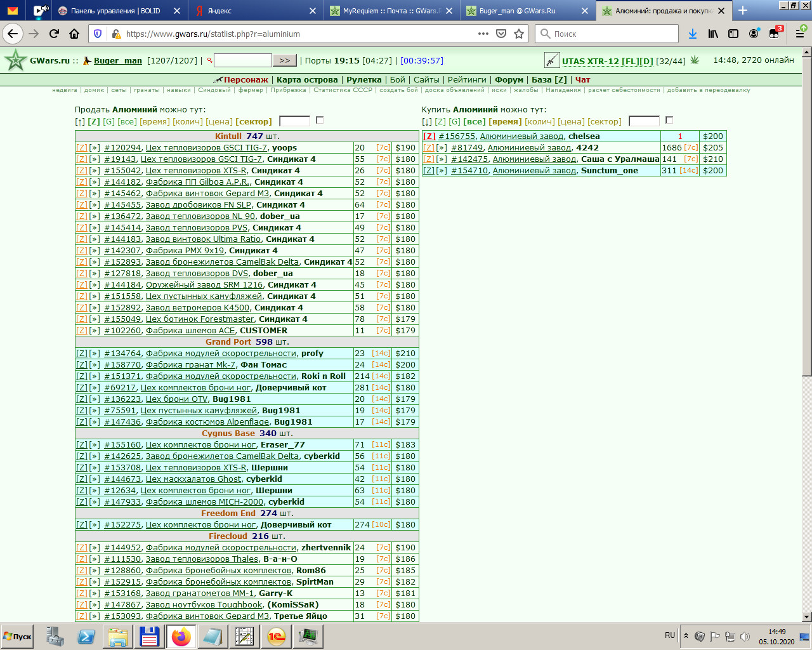This screenshot has height=650, width=812.
Task: Bookmark this page with the star
Action: coord(519,34)
